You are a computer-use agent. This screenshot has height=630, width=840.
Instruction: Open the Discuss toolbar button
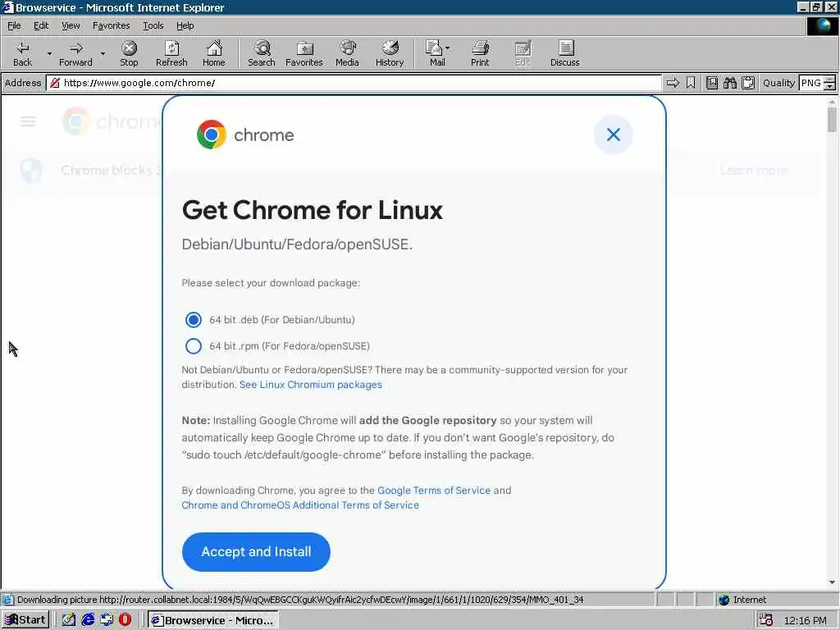click(565, 53)
